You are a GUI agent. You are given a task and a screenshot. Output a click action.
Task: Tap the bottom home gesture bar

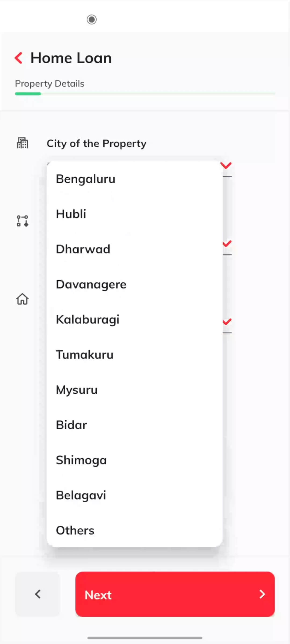(145, 638)
